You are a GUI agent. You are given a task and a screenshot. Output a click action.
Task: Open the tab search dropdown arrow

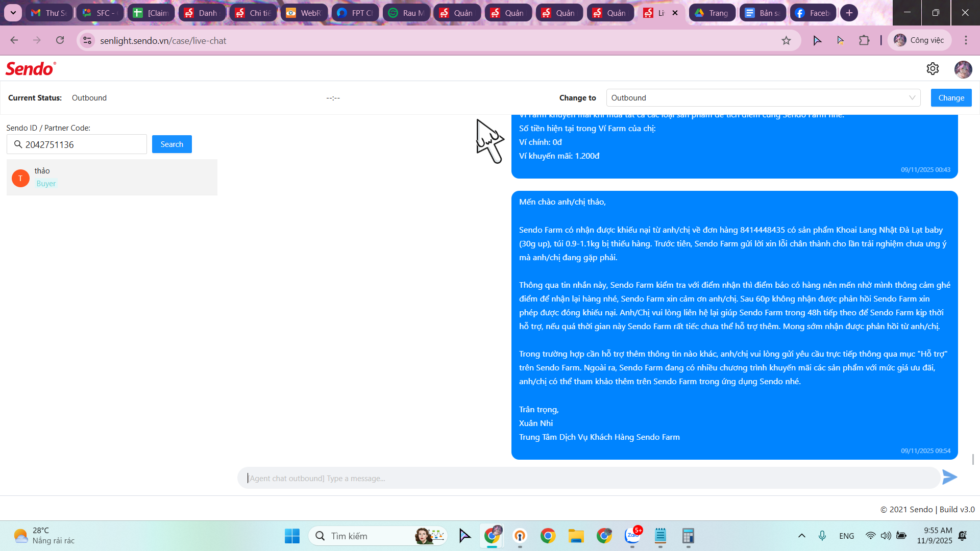point(13,13)
